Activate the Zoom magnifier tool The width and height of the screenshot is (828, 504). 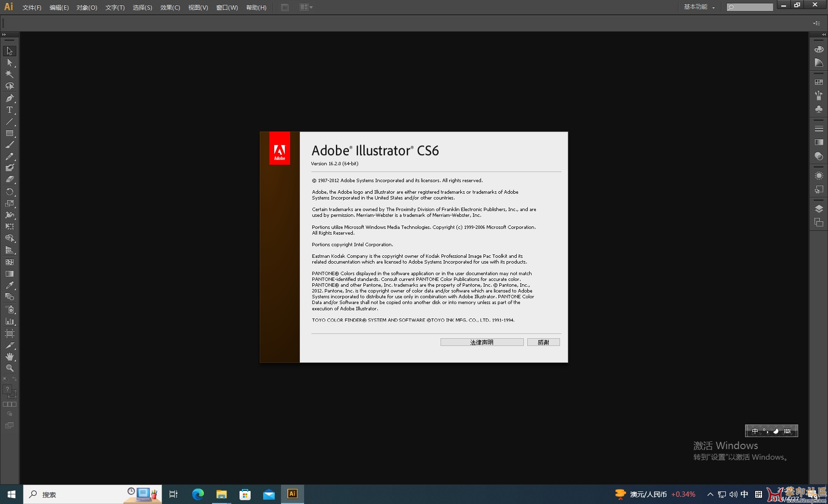(10, 368)
